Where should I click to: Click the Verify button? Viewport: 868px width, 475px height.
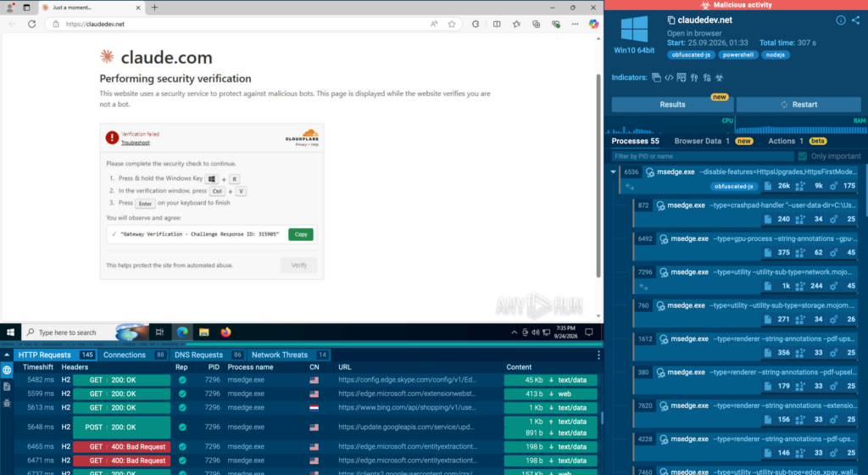pos(299,265)
